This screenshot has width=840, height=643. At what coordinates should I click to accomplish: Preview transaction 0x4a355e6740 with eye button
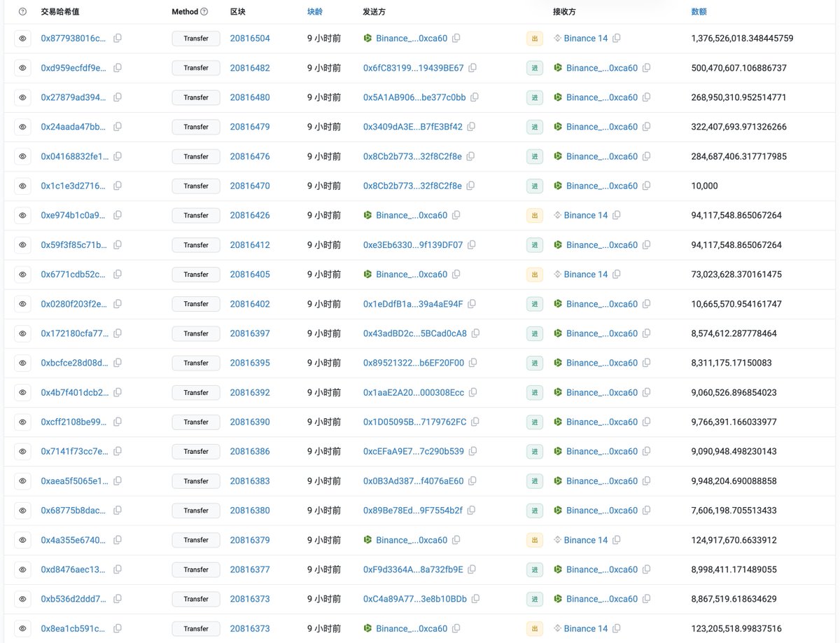point(22,540)
